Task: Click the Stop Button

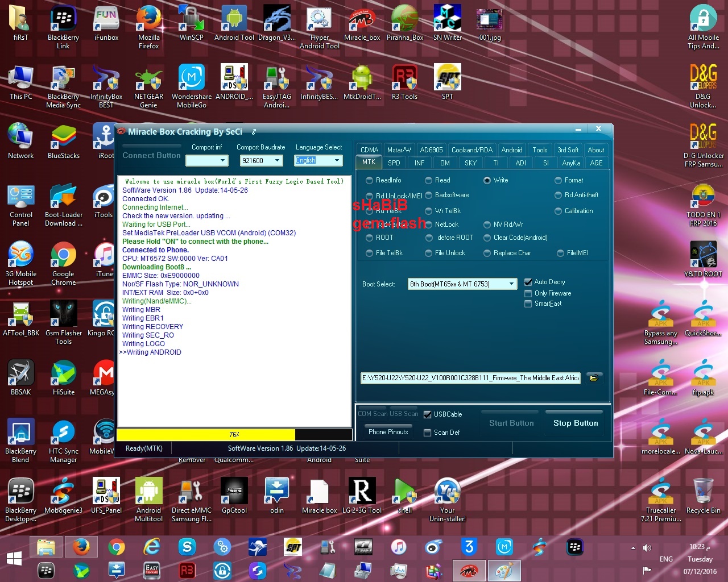Action: pyautogui.click(x=576, y=423)
